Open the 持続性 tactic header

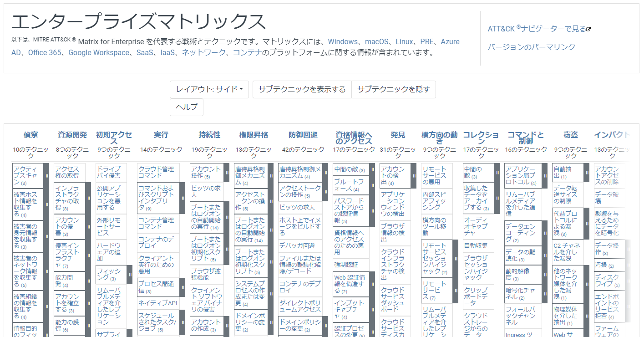209,135
